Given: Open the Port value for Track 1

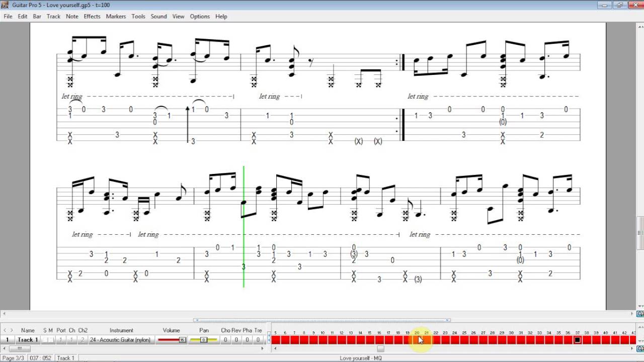Looking at the screenshot, I should 61,340.
